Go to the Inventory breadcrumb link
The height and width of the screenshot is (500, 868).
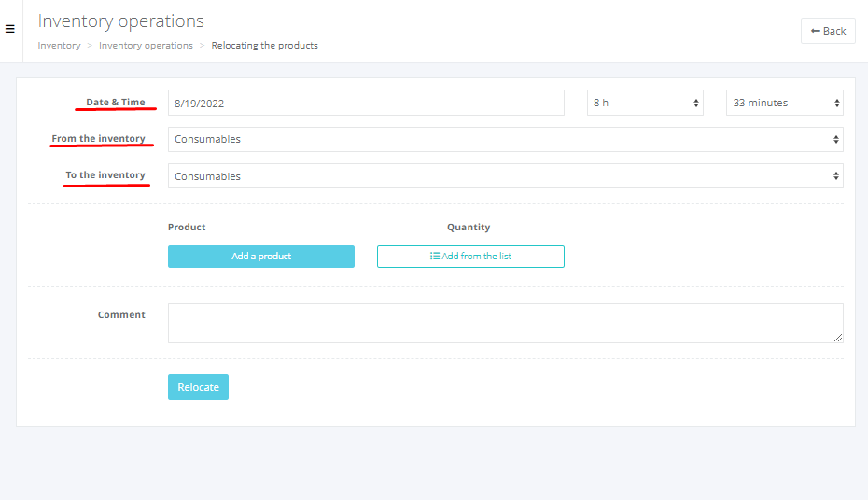[59, 46]
